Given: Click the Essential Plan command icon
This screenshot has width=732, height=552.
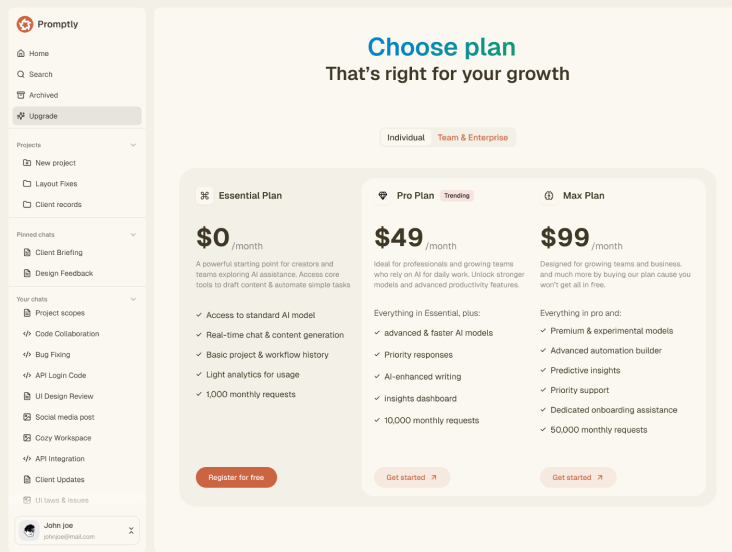Looking at the screenshot, I should [204, 196].
